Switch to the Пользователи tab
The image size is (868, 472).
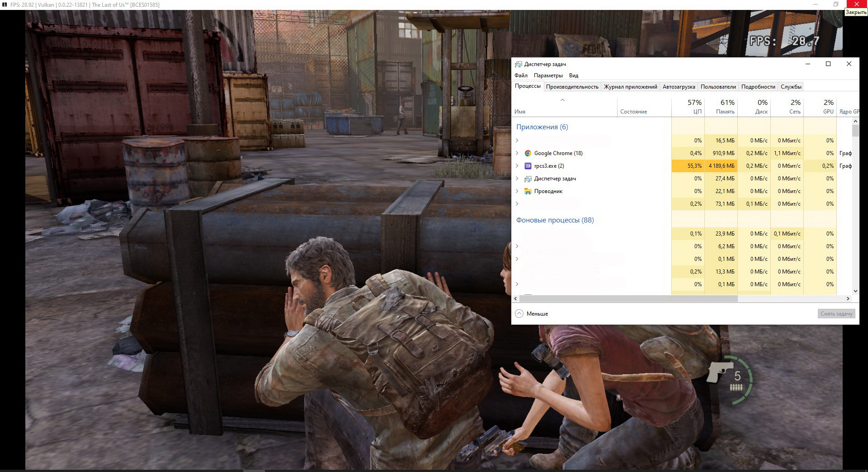(718, 87)
